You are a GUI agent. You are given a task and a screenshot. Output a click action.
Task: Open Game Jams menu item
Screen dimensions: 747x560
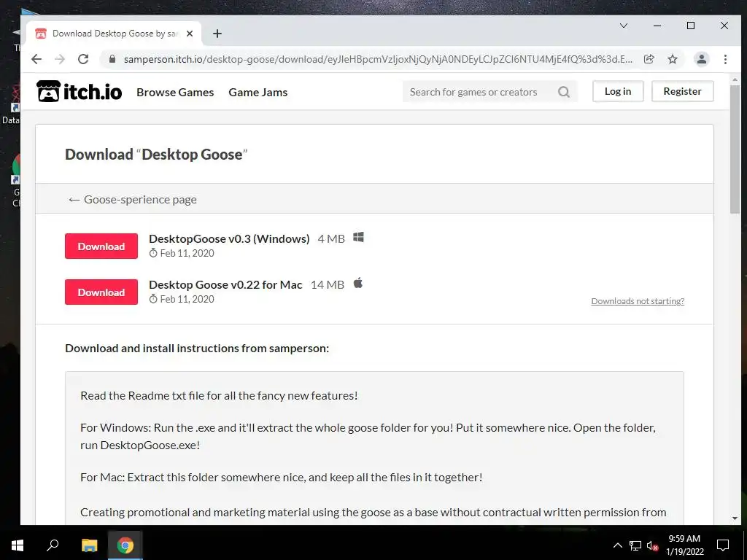pos(258,93)
